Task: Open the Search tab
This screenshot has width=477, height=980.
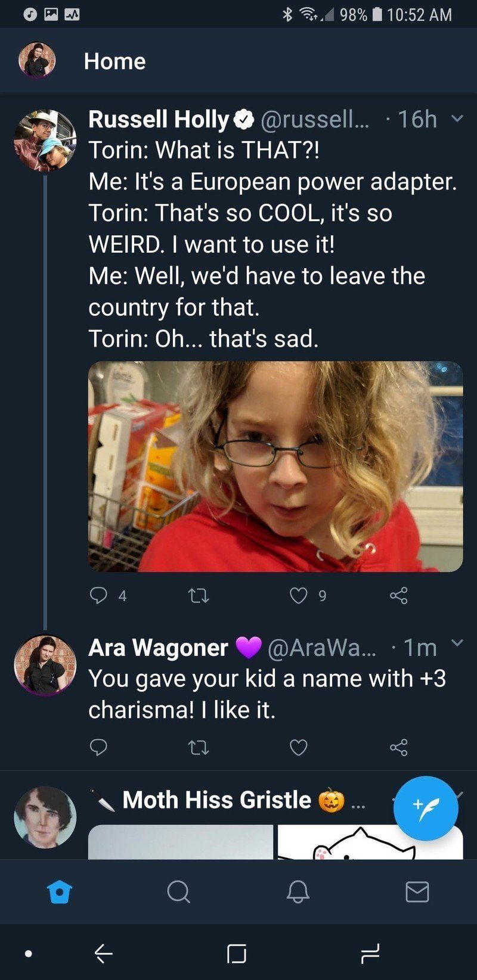Action: tap(178, 892)
